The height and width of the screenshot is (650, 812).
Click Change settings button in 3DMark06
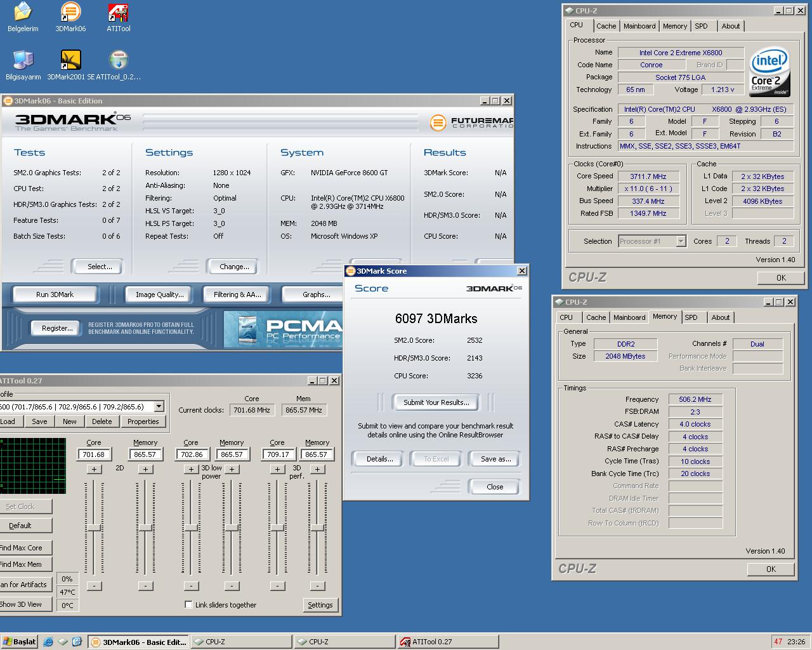pos(234,267)
